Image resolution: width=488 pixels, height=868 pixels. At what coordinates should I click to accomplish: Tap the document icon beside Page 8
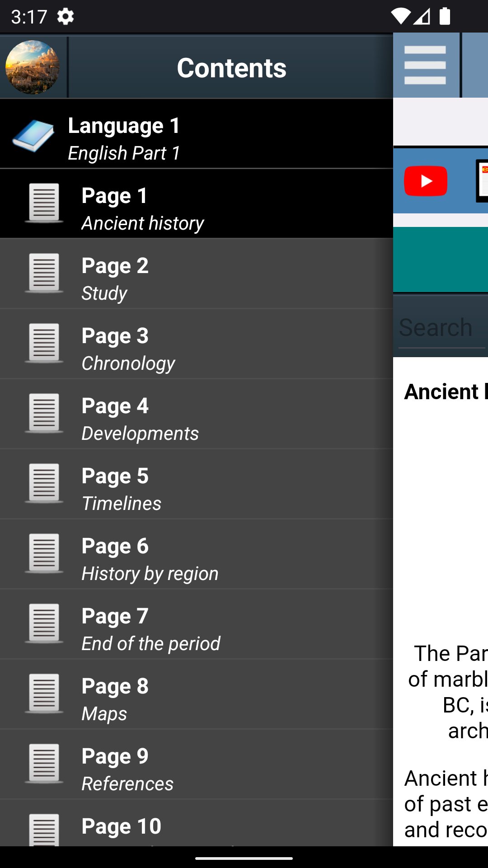(x=44, y=693)
